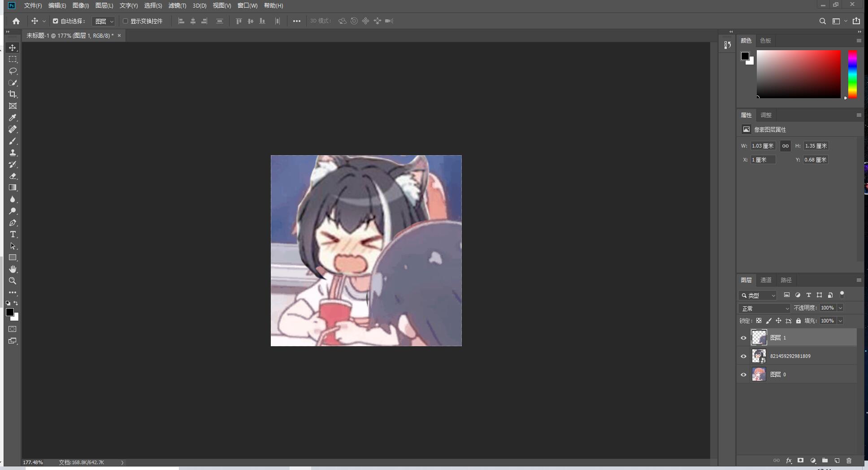
Task: Open the 滤镜(T) menu
Action: coord(177,5)
